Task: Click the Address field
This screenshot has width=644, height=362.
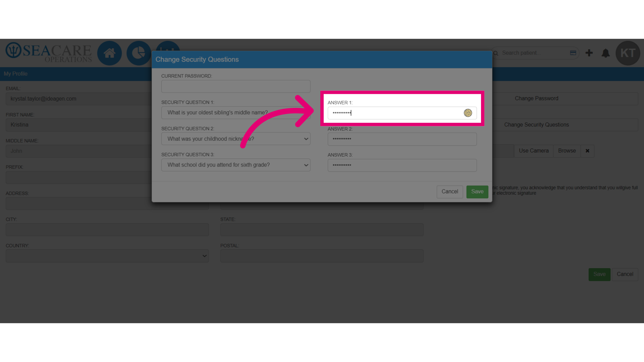Action: (x=107, y=203)
